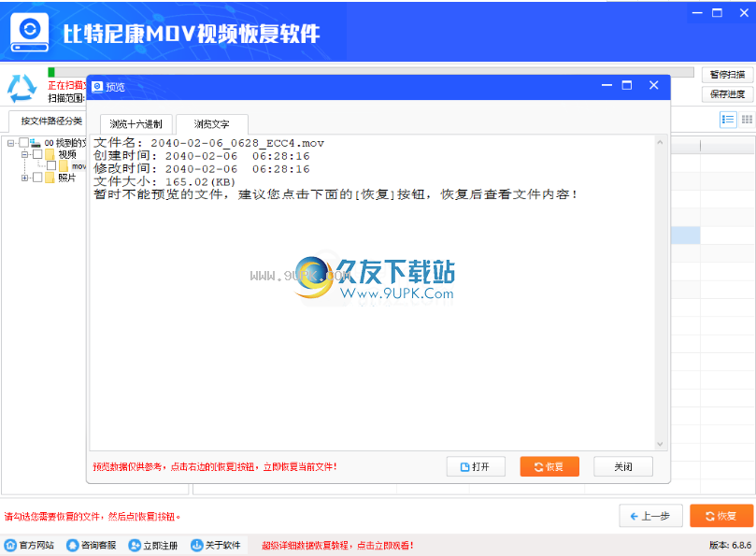
Task: Expand the 照片 tree node
Action: click(x=24, y=178)
